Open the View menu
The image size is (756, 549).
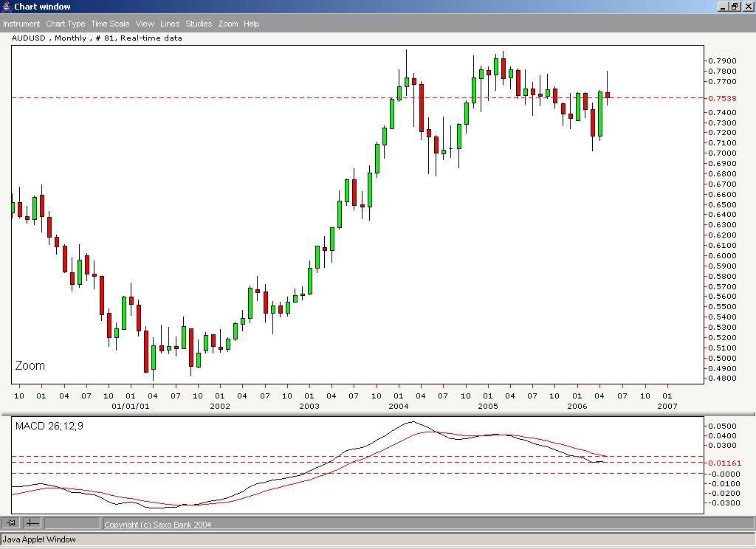[145, 23]
